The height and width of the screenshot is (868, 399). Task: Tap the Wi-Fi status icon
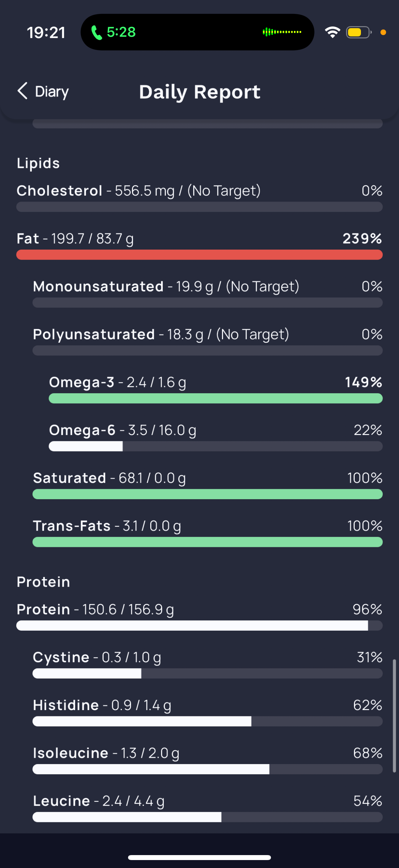[x=332, y=32]
